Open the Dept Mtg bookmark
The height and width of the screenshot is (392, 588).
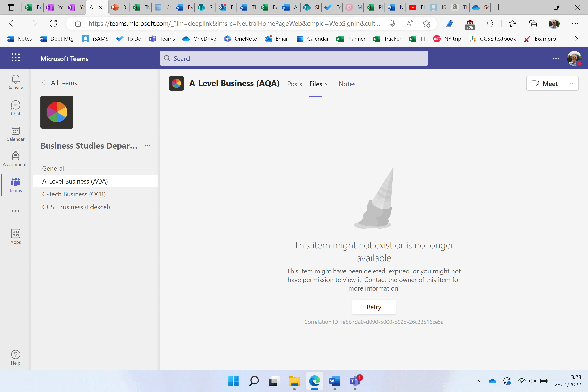(x=57, y=39)
